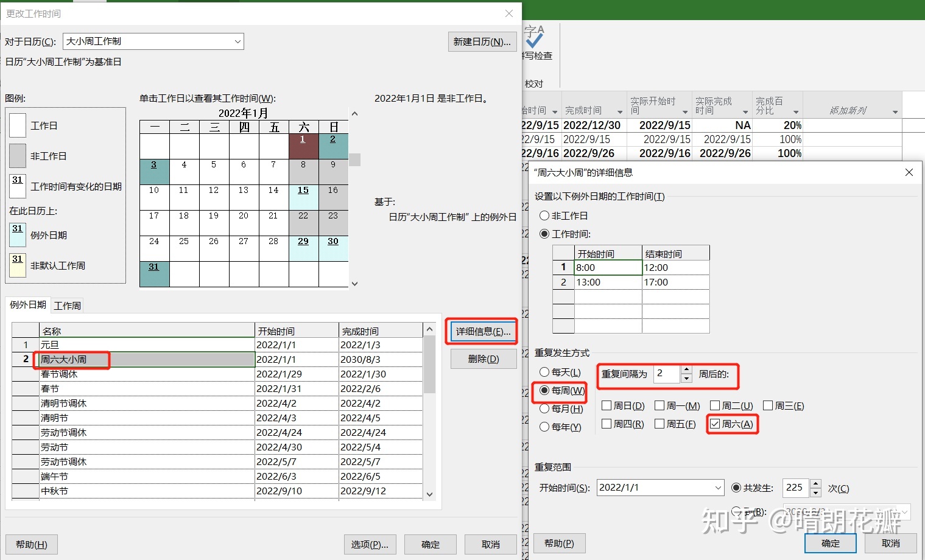This screenshot has width=925, height=560.
Task: Increase the 重复间隔 week interval spinner
Action: click(686, 369)
